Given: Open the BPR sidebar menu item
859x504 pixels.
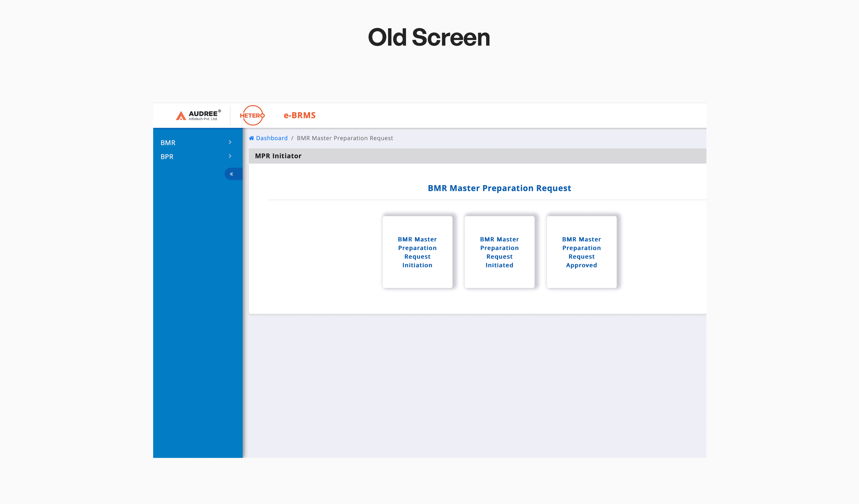Looking at the screenshot, I should click(167, 157).
